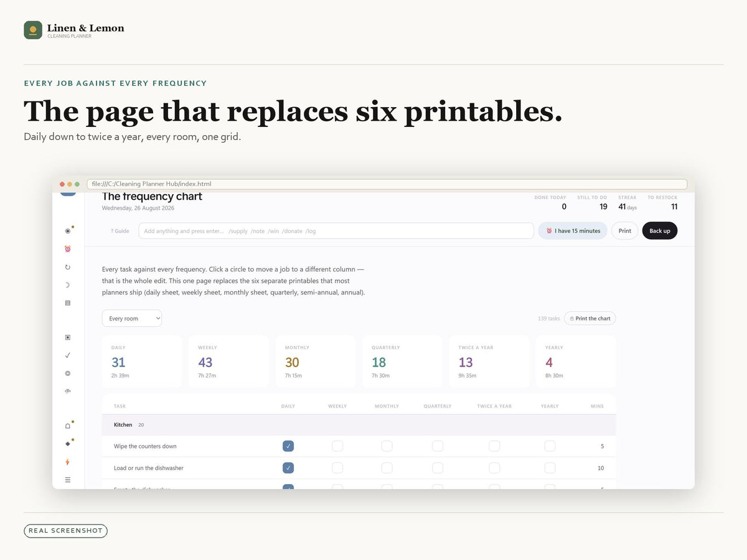747x560 pixels.
Task: Click the Load or run the dishwasher task name
Action: point(149,468)
